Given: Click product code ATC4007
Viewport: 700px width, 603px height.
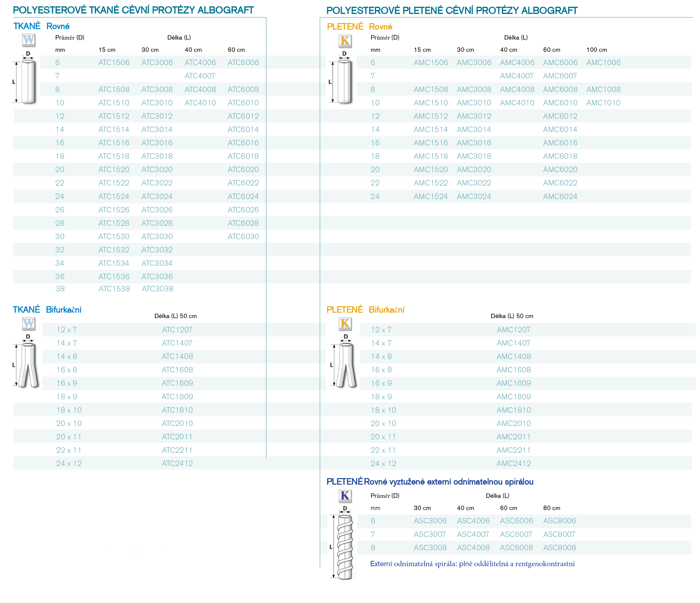Looking at the screenshot, I should (200, 76).
